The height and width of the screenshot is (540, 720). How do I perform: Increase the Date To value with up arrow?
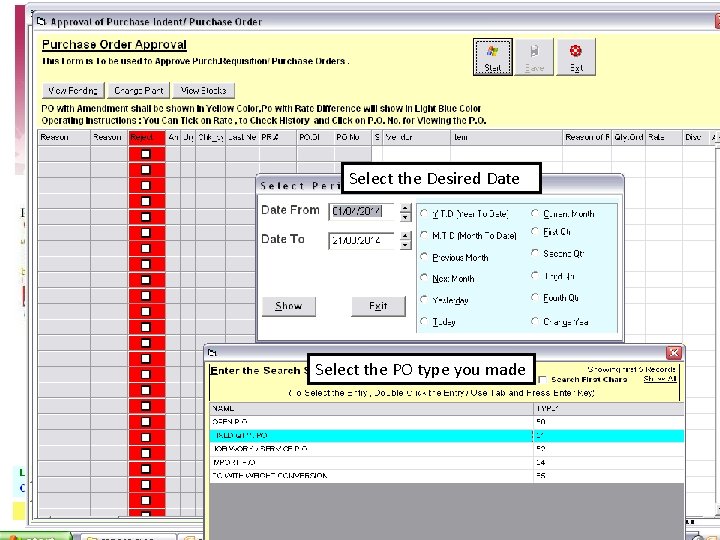coord(405,236)
